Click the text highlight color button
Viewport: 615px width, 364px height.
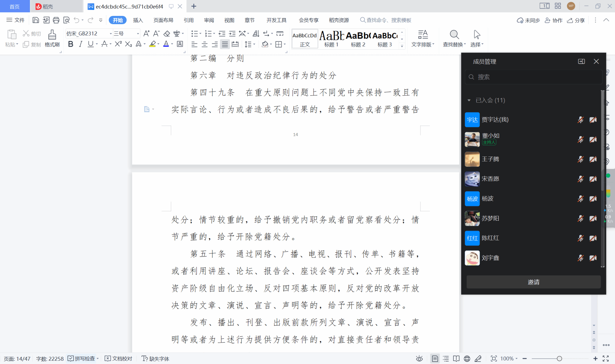(x=153, y=44)
